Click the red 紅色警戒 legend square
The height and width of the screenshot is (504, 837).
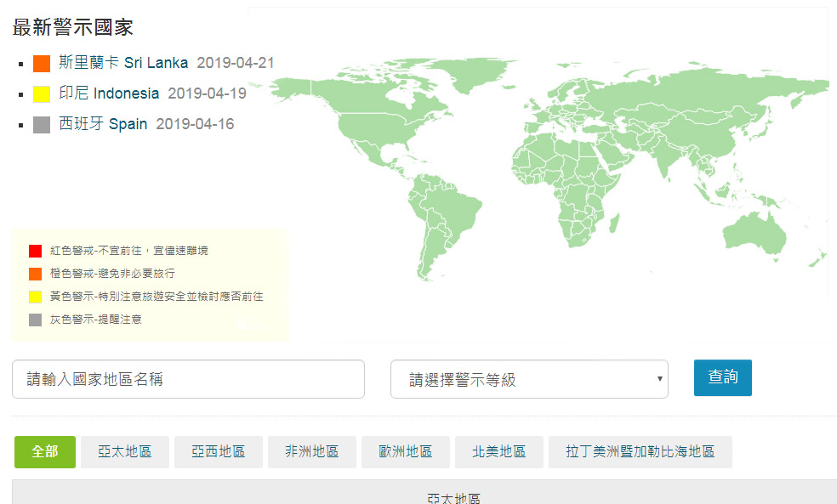pyautogui.click(x=35, y=251)
